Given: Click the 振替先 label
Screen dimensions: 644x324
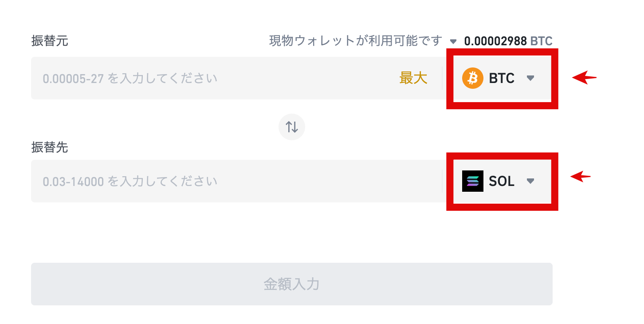Looking at the screenshot, I should [x=50, y=147].
